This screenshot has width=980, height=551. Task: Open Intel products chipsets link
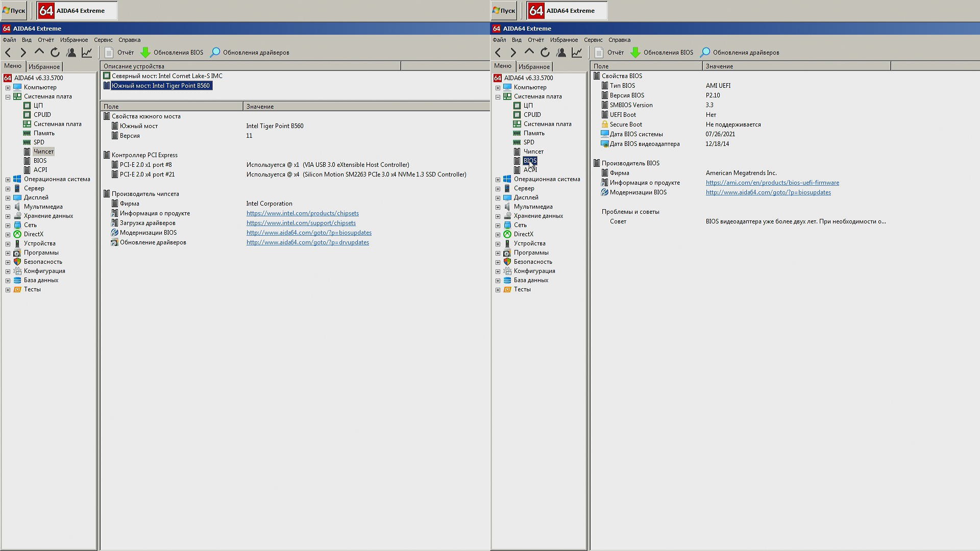click(x=302, y=213)
